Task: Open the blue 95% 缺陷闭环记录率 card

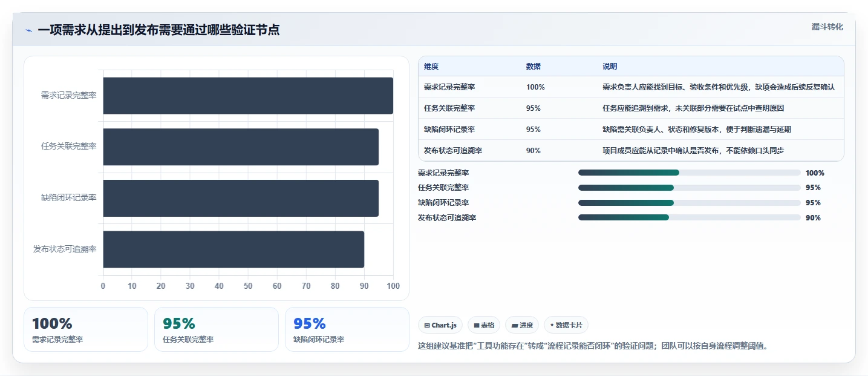Action: [x=347, y=329]
